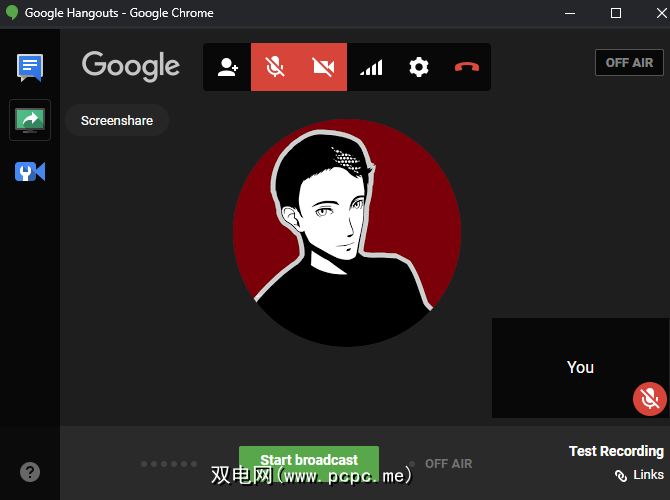Click the Hangouts icon in title bar
The height and width of the screenshot is (500, 670).
[12, 13]
